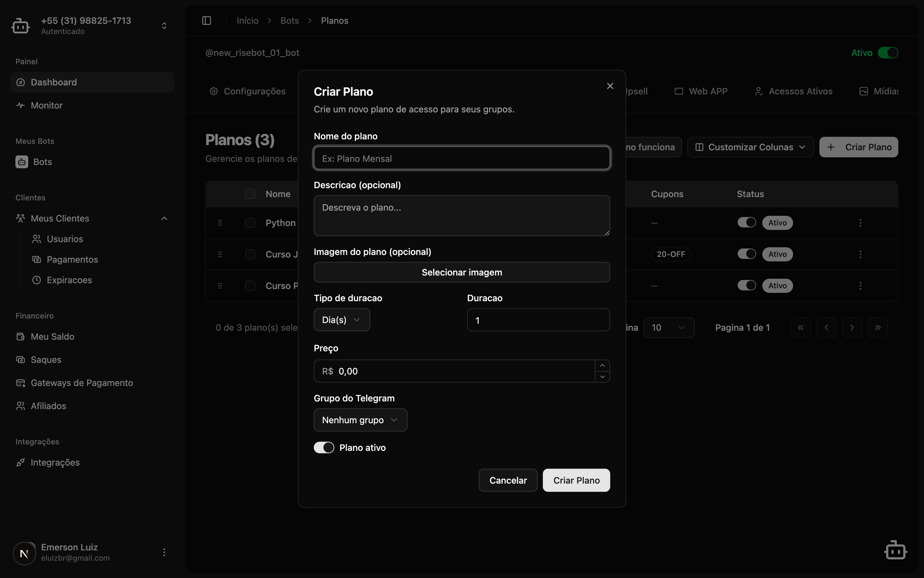The height and width of the screenshot is (578, 924).
Task: Go to Início in the breadcrumb
Action: 247,21
